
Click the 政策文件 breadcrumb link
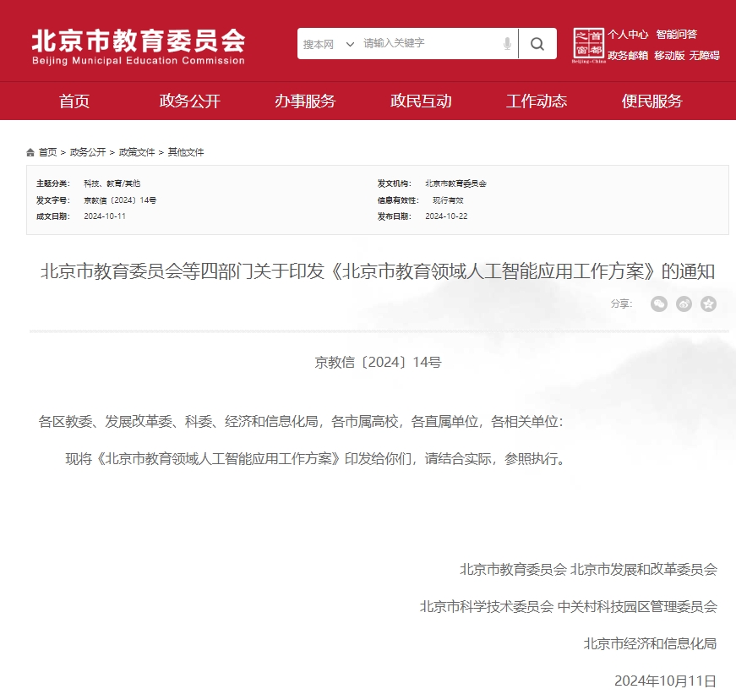137,152
